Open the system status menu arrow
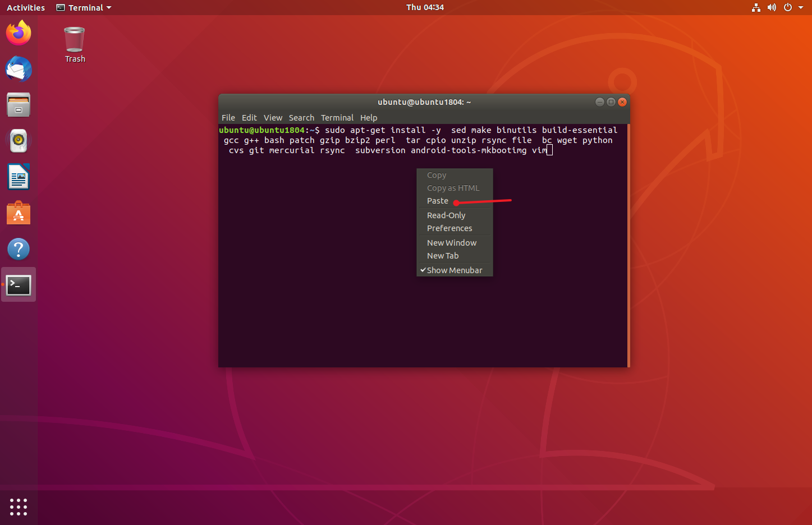812x525 pixels. 801,8
